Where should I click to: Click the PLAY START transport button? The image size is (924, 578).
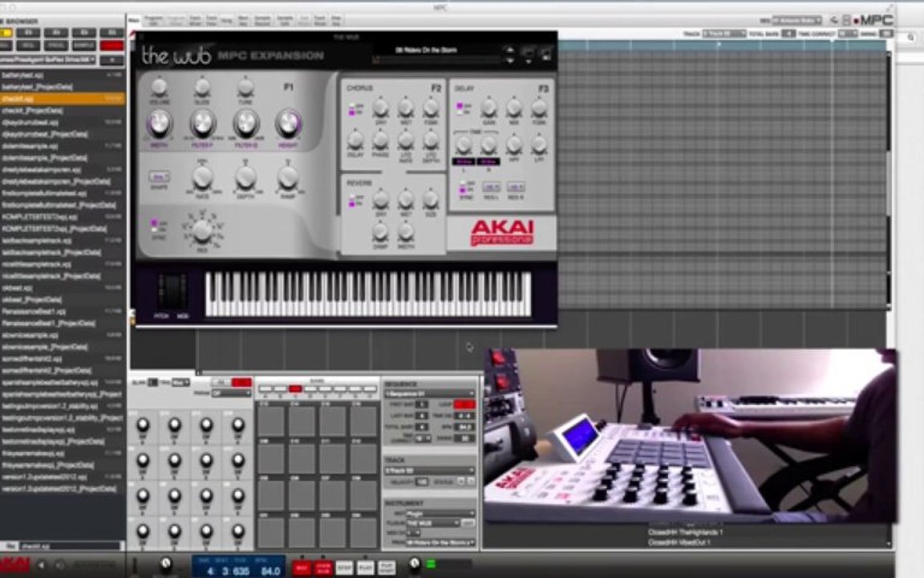387,568
